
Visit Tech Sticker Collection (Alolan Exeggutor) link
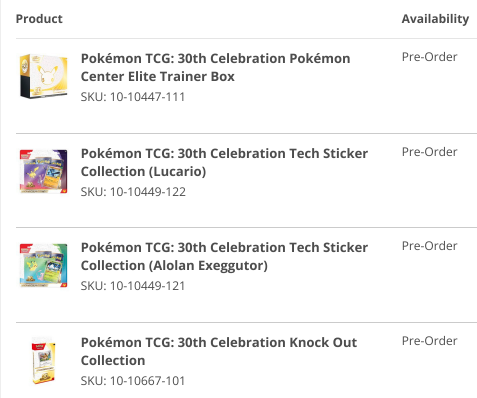click(x=224, y=256)
